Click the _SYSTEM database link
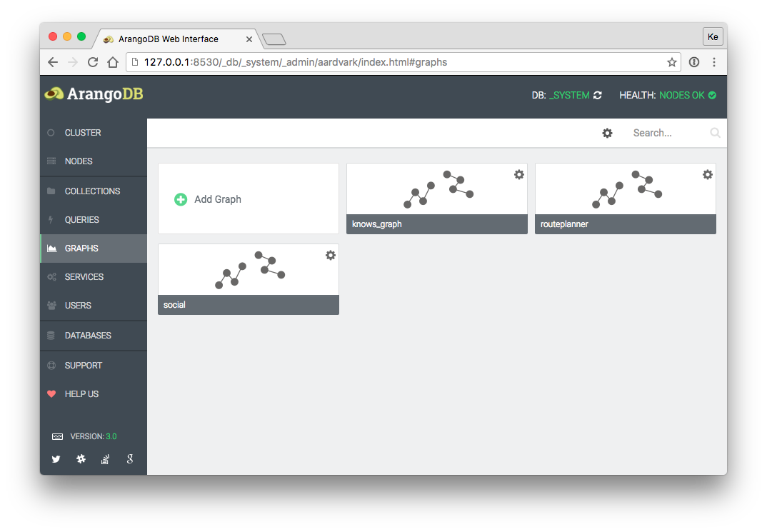 pos(569,95)
